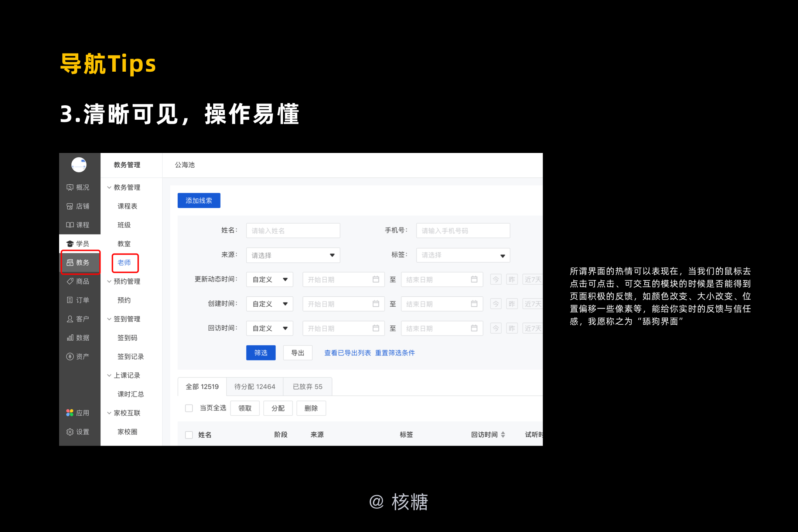Open the 来源 请选择 dropdown
The image size is (798, 532).
tap(293, 255)
